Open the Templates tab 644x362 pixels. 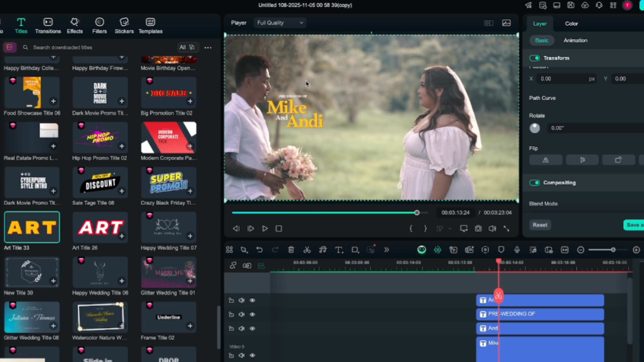point(150,26)
